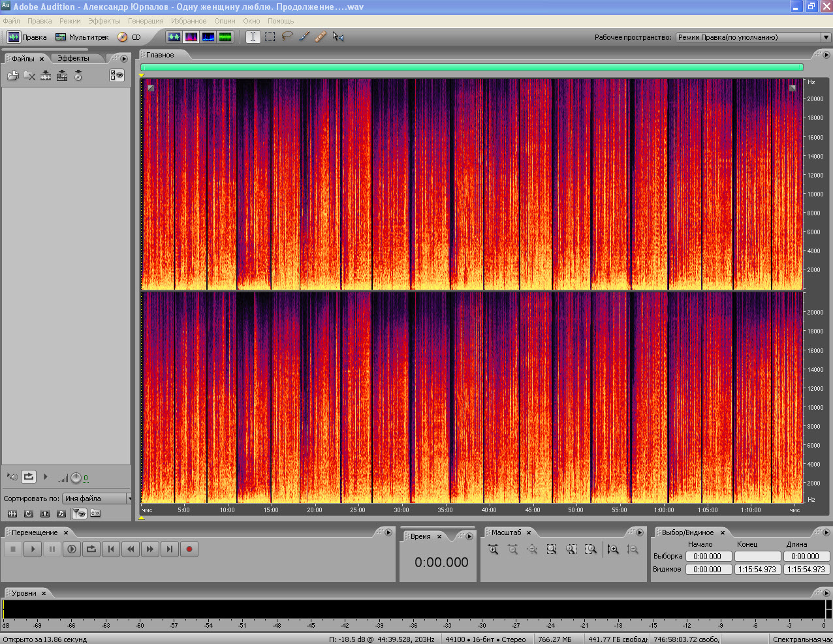Open the Сортировать по dropdown

[x=97, y=498]
